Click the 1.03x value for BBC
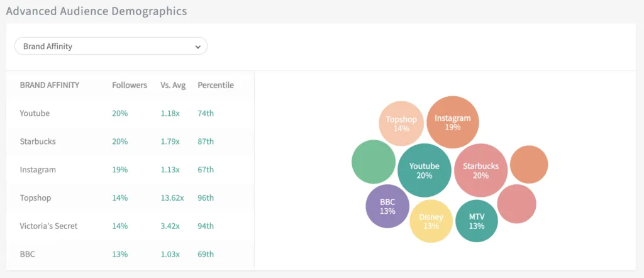 click(170, 254)
